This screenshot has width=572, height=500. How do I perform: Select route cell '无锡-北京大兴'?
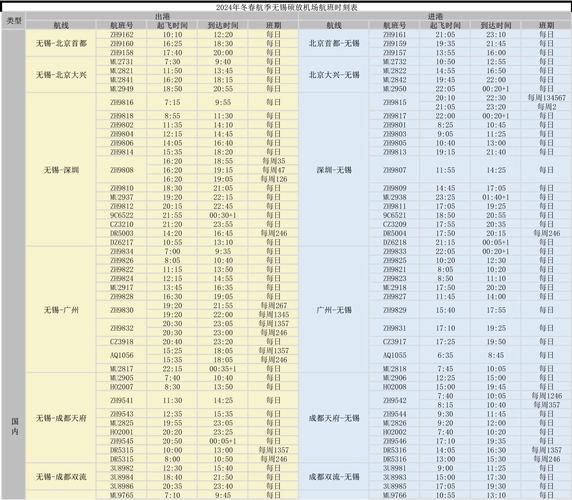click(x=61, y=75)
